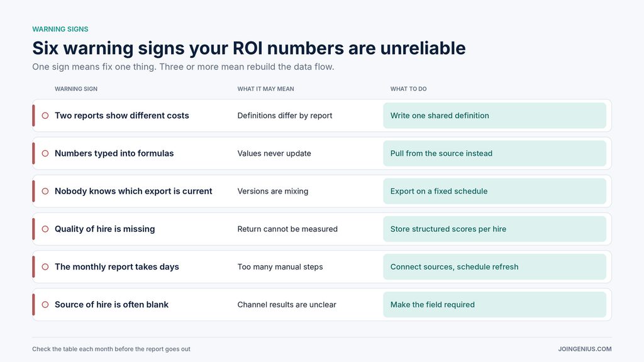Click the circle icon beside 'Two reports show different costs'
Image resolution: width=644 pixels, height=362 pixels.
[x=45, y=116]
